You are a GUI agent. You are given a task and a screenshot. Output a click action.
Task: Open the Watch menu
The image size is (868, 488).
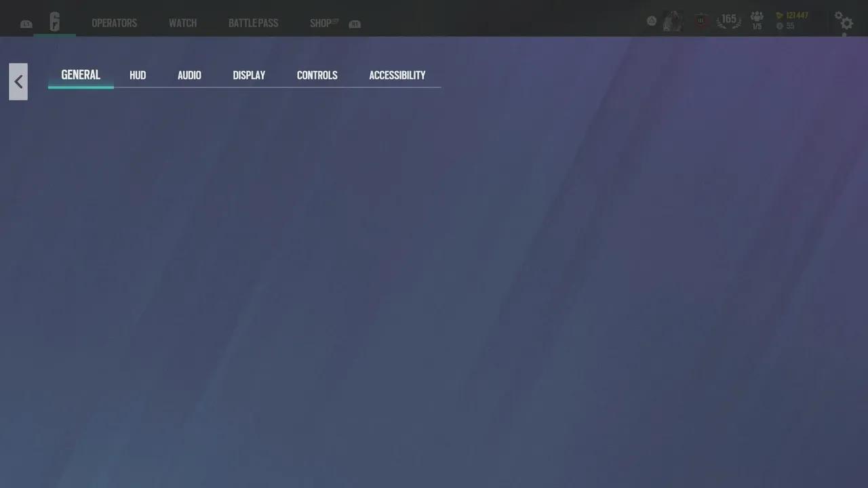[183, 23]
